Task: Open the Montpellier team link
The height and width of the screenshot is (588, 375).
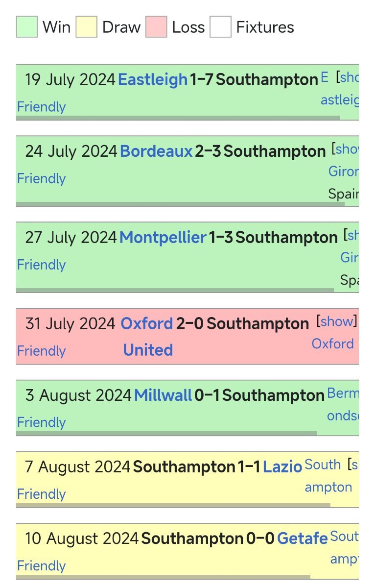Action: [x=163, y=238]
